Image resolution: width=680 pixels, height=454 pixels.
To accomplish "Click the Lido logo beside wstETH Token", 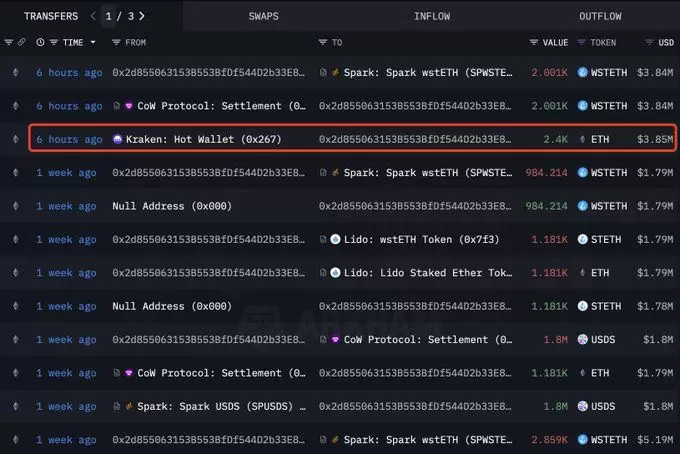I will [x=335, y=239].
